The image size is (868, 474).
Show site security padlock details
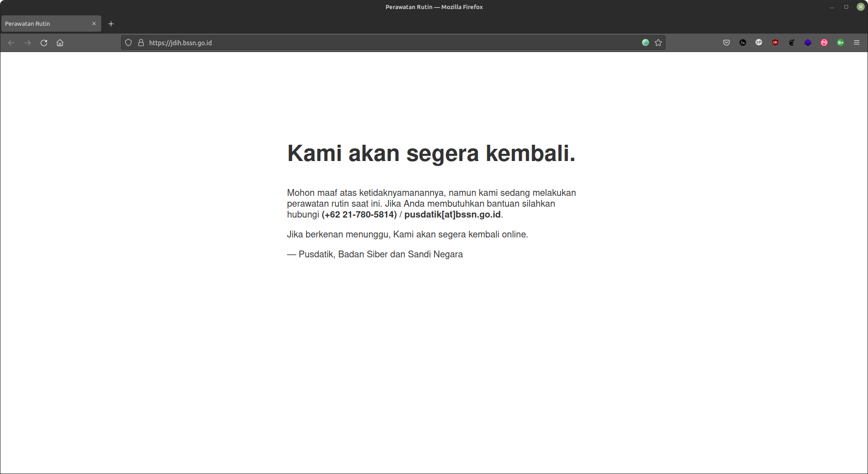[141, 43]
